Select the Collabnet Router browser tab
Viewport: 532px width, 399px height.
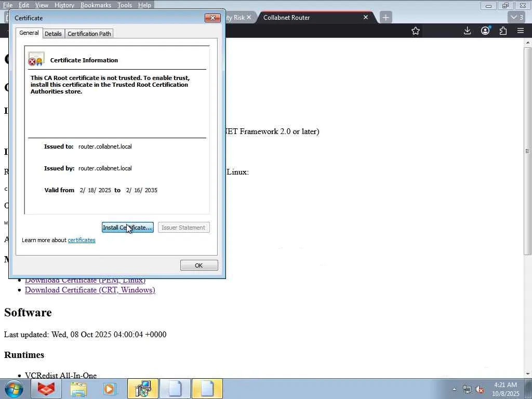click(312, 17)
